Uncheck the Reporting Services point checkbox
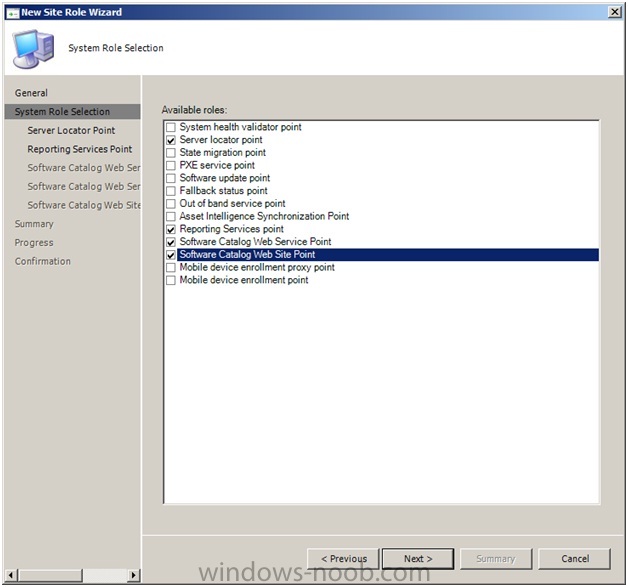 pos(171,229)
